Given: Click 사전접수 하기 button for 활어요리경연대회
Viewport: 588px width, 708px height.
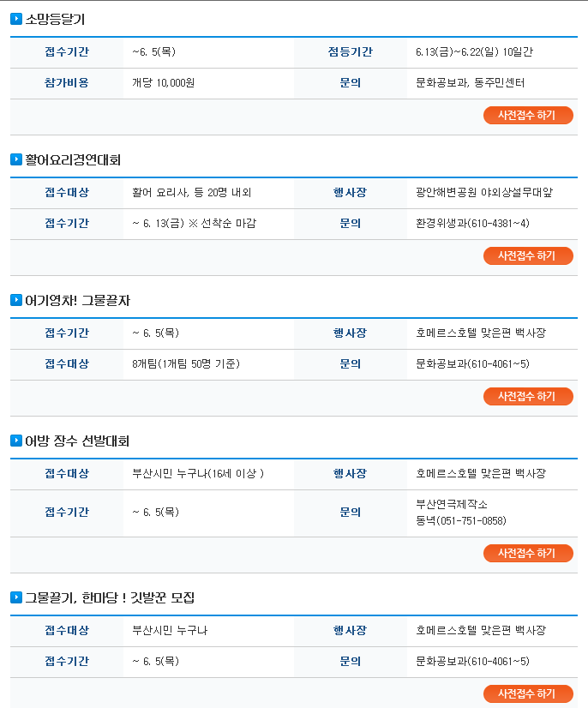Looking at the screenshot, I should [x=528, y=255].
